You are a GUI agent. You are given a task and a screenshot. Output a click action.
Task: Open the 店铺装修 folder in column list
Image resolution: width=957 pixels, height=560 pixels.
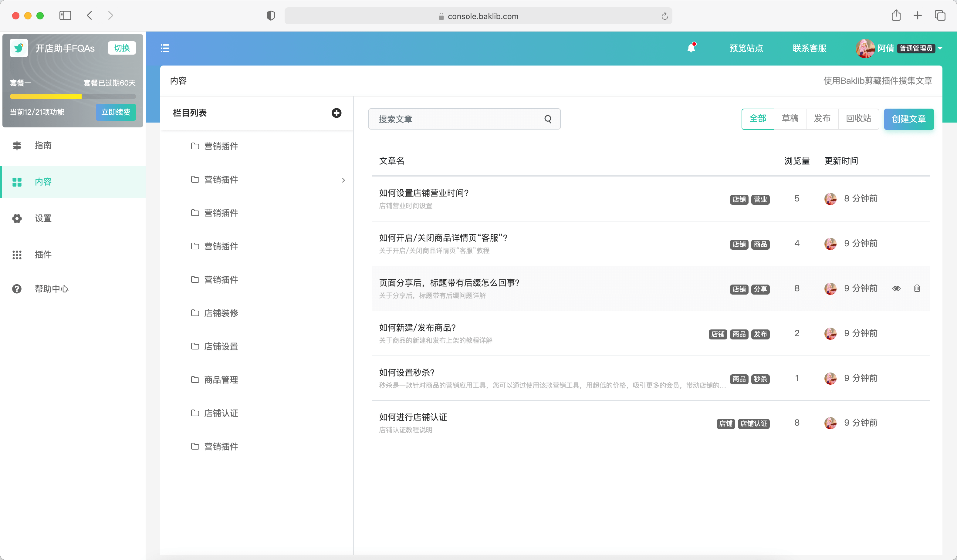click(x=221, y=313)
